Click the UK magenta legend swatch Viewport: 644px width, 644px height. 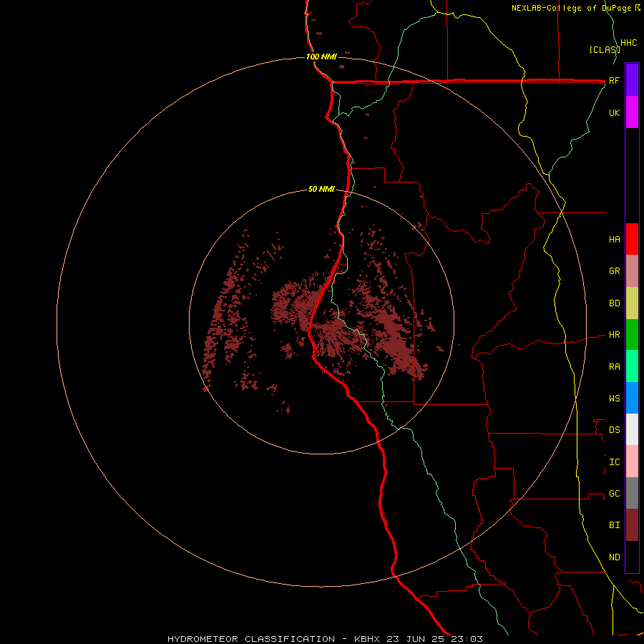click(x=632, y=112)
